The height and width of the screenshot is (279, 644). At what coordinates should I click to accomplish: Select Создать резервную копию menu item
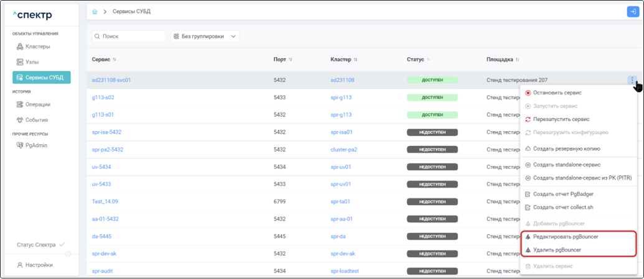[x=566, y=149]
